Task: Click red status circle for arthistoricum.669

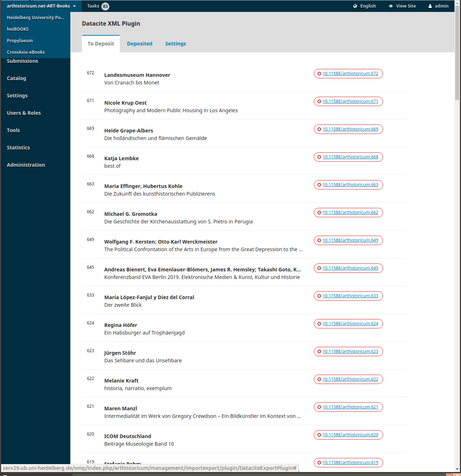Action: point(319,129)
